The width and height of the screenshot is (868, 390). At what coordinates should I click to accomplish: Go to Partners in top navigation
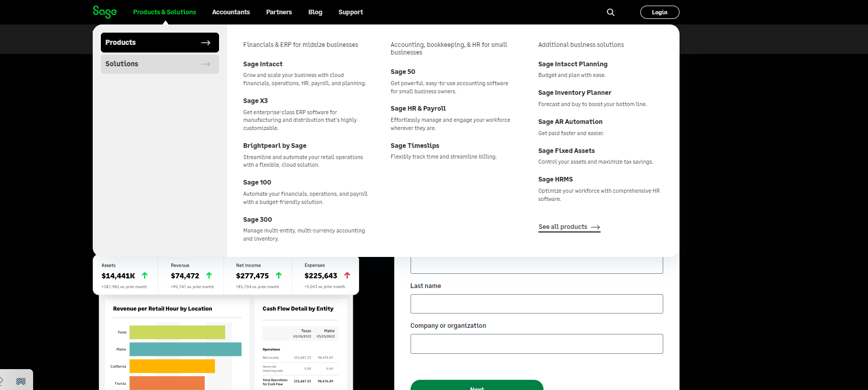click(x=279, y=12)
